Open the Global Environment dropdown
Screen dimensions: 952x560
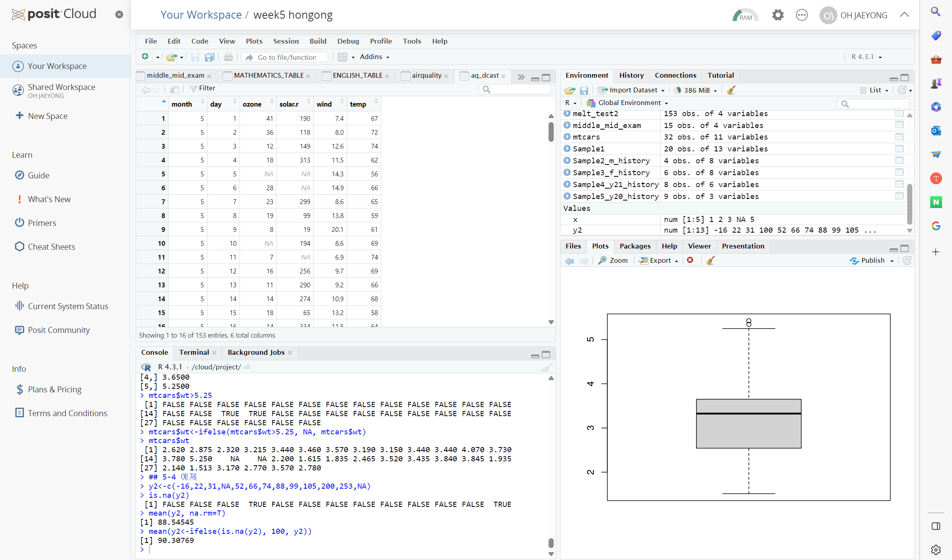click(x=629, y=103)
